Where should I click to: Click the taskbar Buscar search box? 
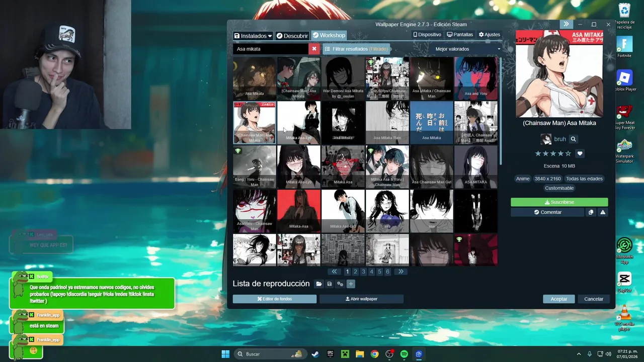coord(270,354)
